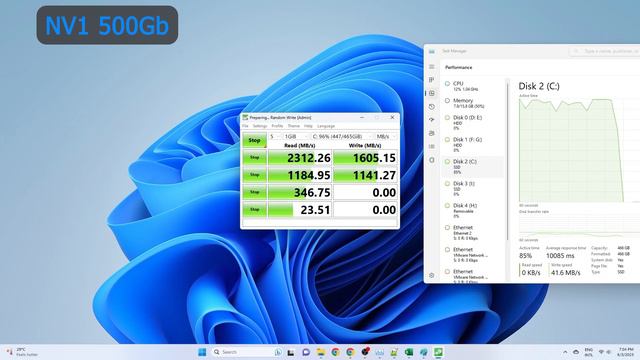Select Disk 3 SSD entry
The width and height of the screenshot is (640, 360).
click(x=473, y=189)
